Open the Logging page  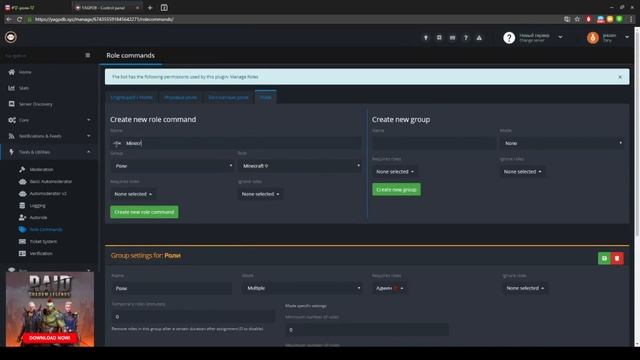38,205
